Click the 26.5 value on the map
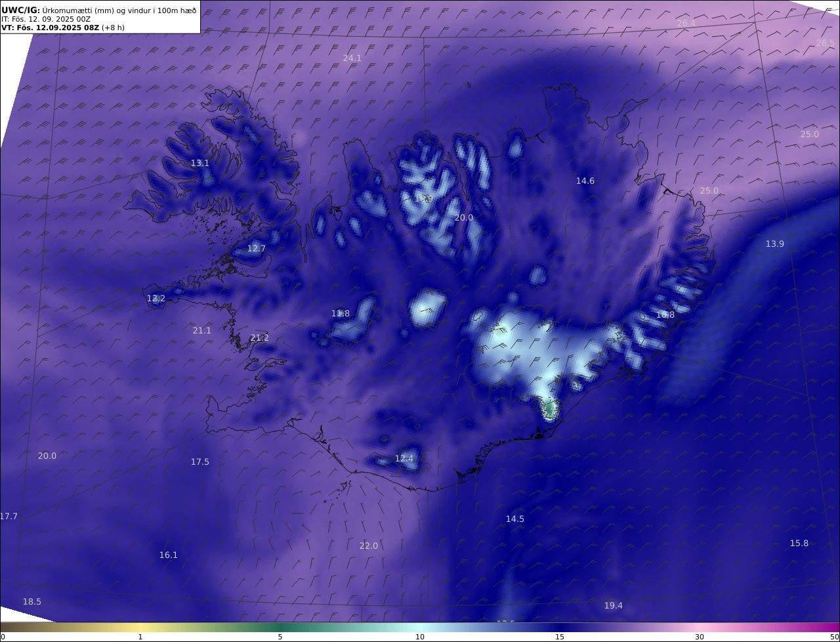 click(x=826, y=43)
